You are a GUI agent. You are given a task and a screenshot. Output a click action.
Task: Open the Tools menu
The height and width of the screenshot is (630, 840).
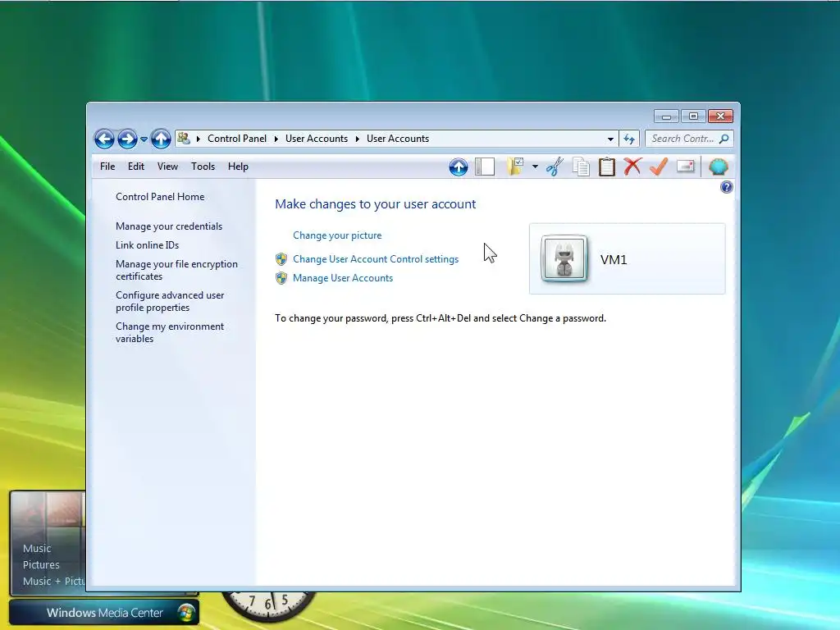(203, 167)
